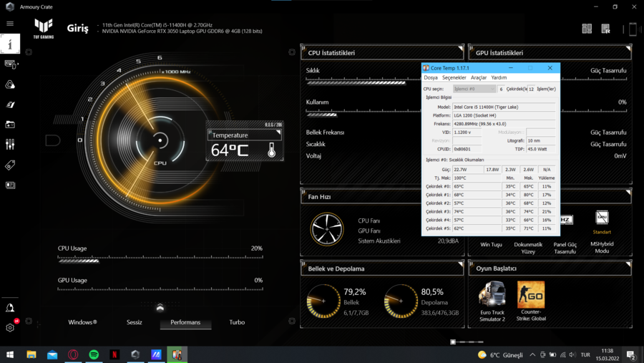Expand the Oyun Başlatıcı panel corner
644x363 pixels.
coord(628,265)
